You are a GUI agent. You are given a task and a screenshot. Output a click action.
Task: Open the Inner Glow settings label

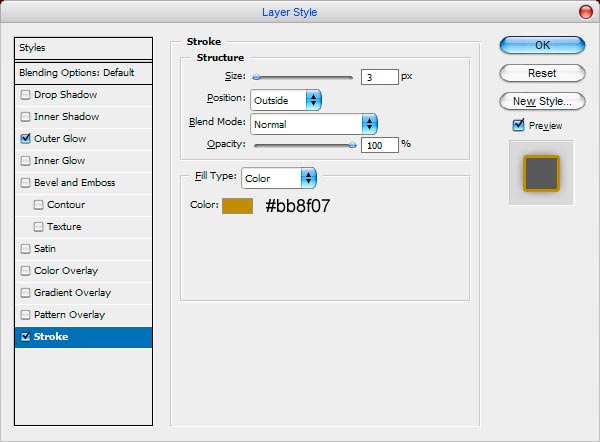coord(59,161)
